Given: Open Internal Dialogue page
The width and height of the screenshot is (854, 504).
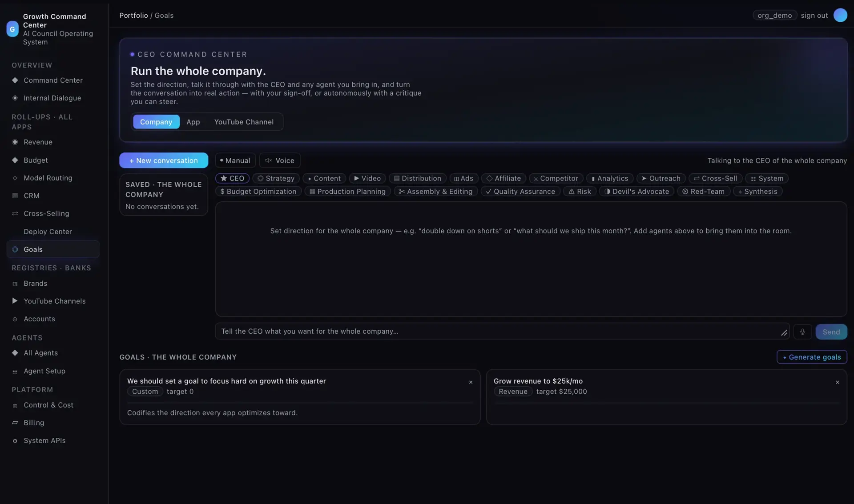Looking at the screenshot, I should [x=53, y=98].
